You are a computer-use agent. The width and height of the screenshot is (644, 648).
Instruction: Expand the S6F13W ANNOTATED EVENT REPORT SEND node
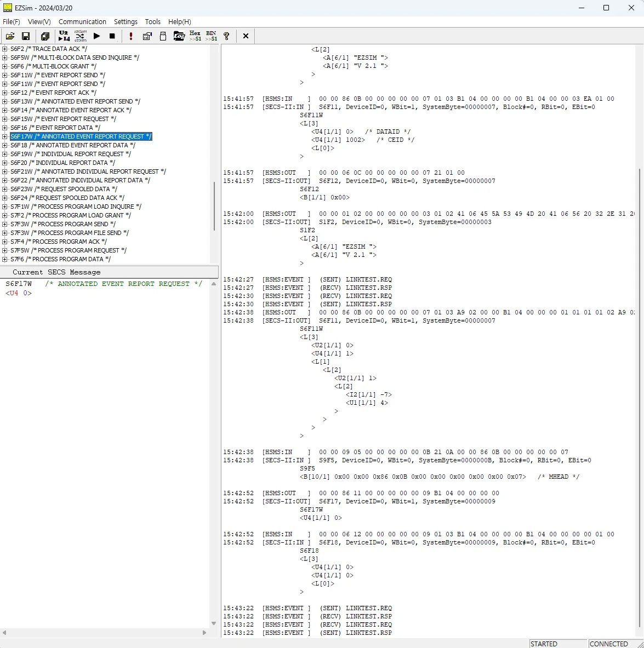point(4,101)
